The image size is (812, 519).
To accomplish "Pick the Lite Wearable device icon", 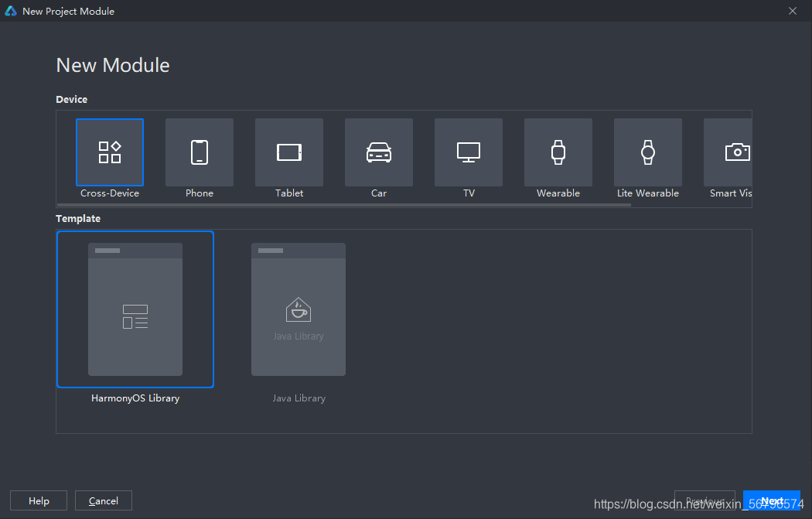I will tap(648, 152).
